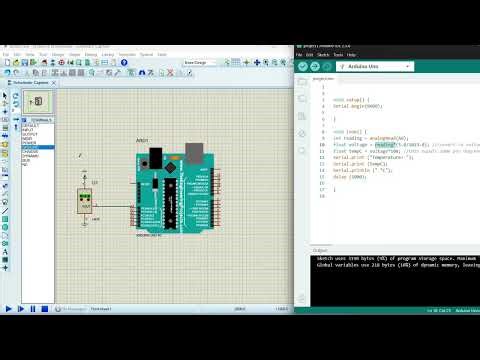480x360 pixels.
Task: Click Upload sketch button in Arduino IDE
Action: (315, 67)
